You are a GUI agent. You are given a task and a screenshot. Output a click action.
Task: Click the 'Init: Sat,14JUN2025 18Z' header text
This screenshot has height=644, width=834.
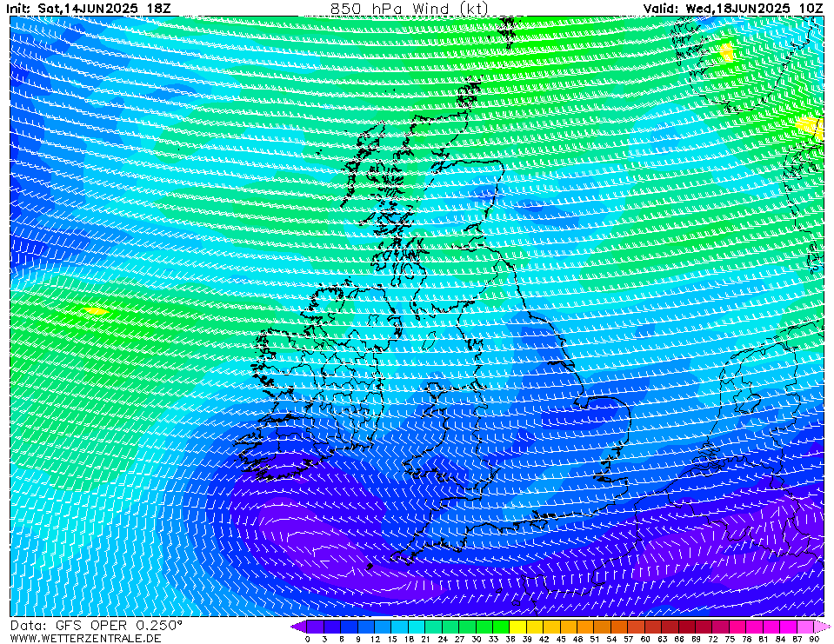coord(89,8)
